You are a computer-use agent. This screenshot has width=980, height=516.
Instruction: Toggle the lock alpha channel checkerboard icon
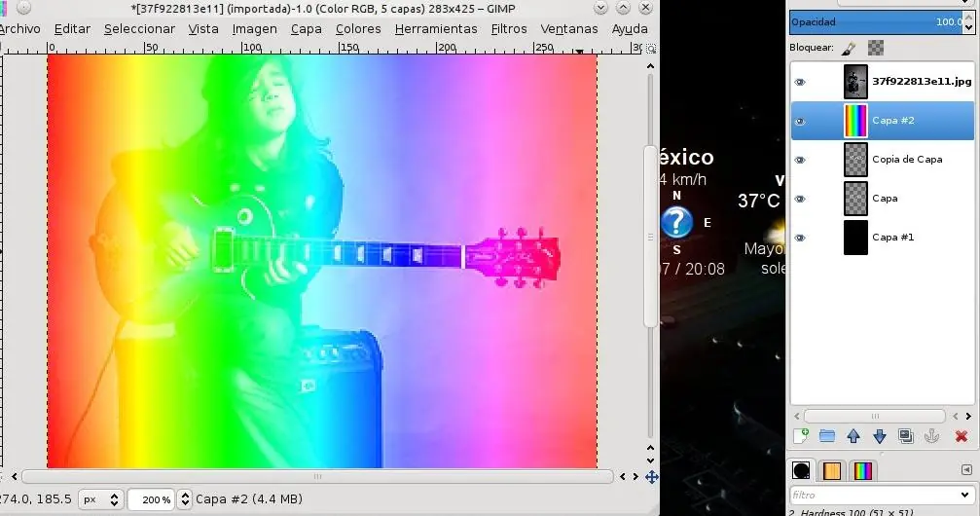click(x=876, y=48)
